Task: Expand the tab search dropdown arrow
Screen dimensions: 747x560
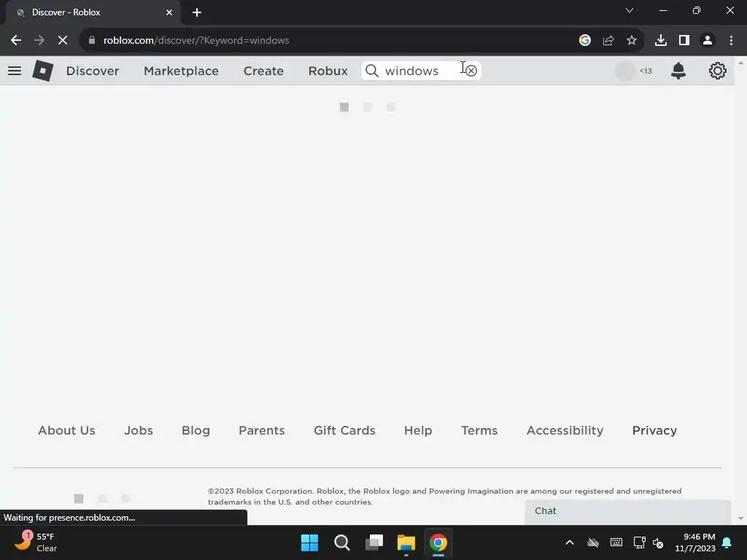Action: click(630, 10)
